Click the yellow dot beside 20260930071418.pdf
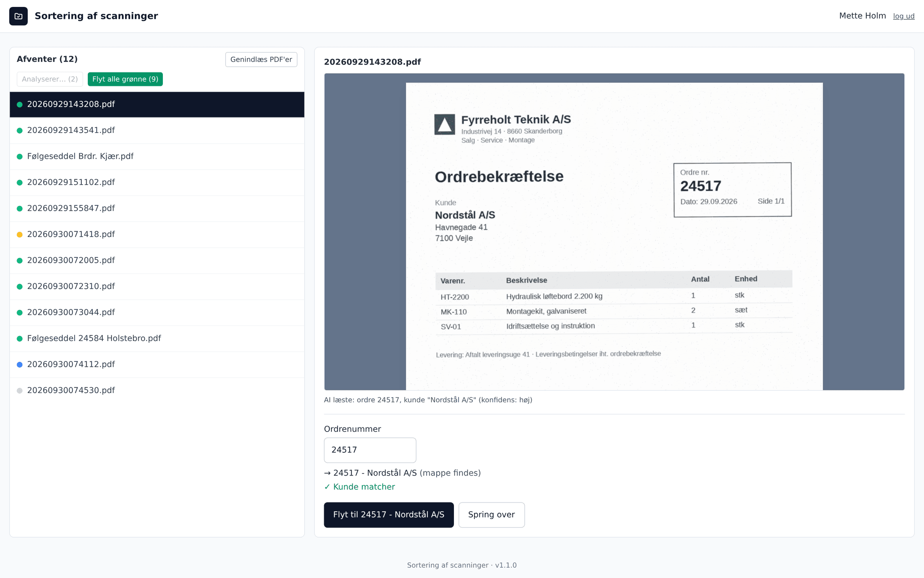Image resolution: width=924 pixels, height=578 pixels. 20,235
